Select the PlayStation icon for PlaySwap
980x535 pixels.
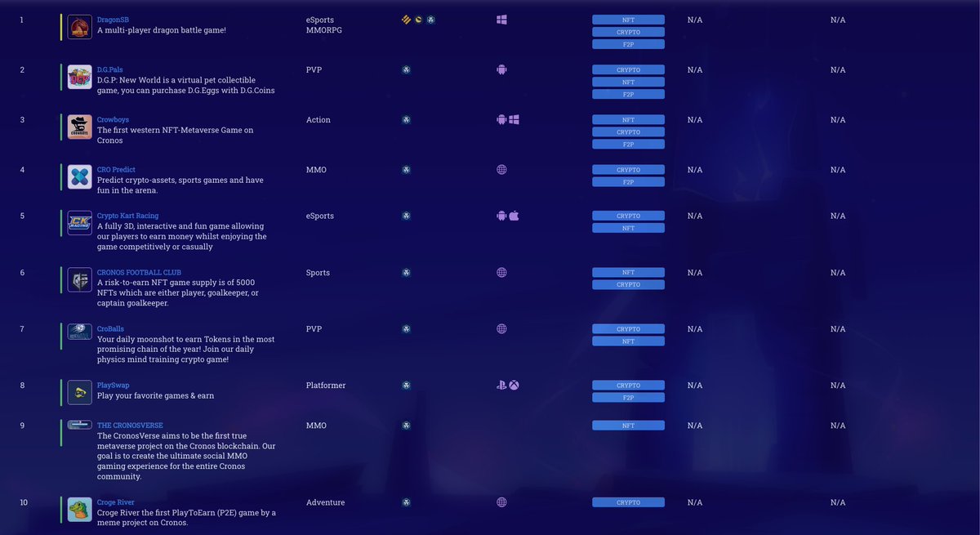coord(501,385)
